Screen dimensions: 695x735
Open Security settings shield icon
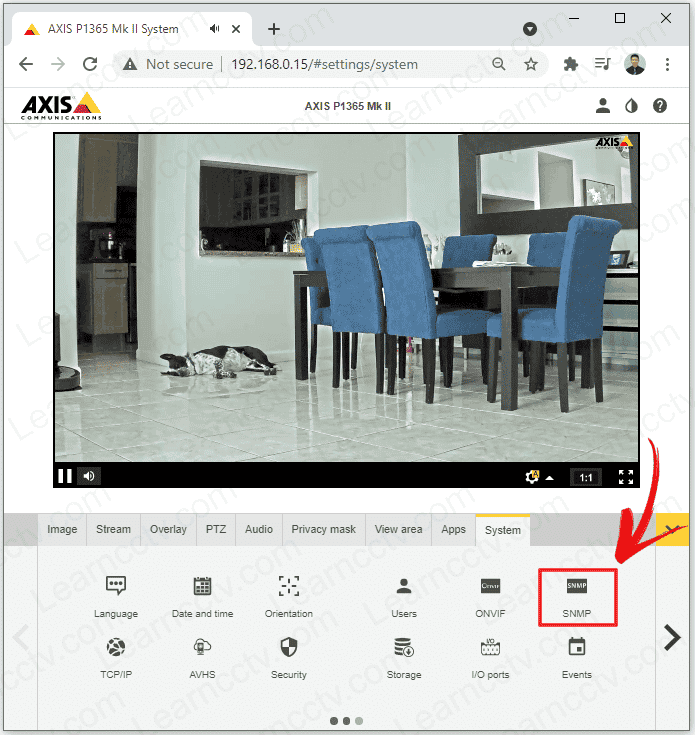(289, 648)
